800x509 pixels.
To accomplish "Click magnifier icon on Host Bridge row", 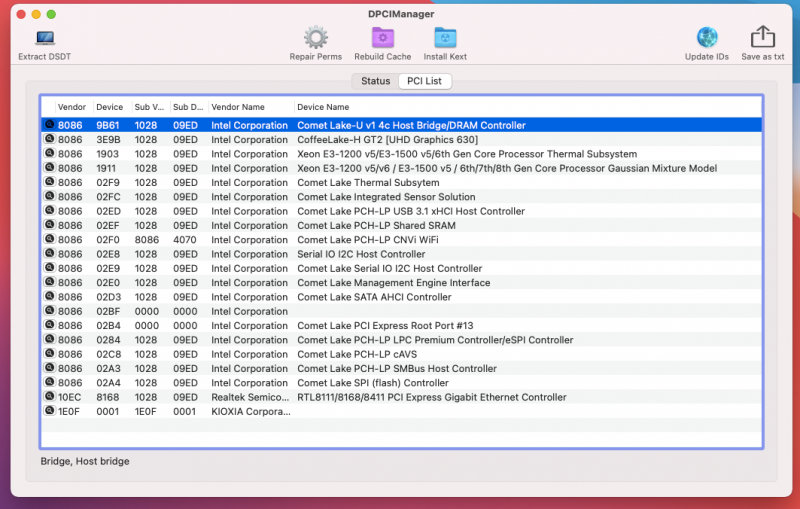I will pyautogui.click(x=49, y=126).
